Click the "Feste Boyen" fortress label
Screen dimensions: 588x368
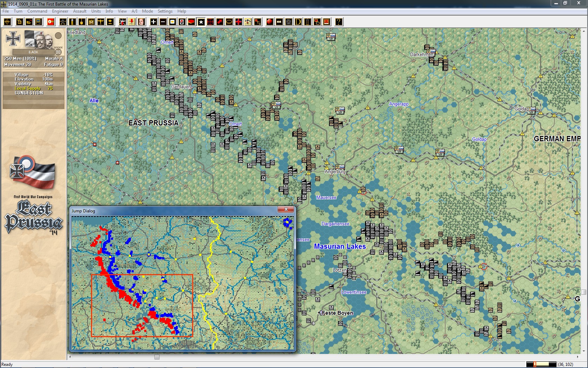tap(337, 313)
